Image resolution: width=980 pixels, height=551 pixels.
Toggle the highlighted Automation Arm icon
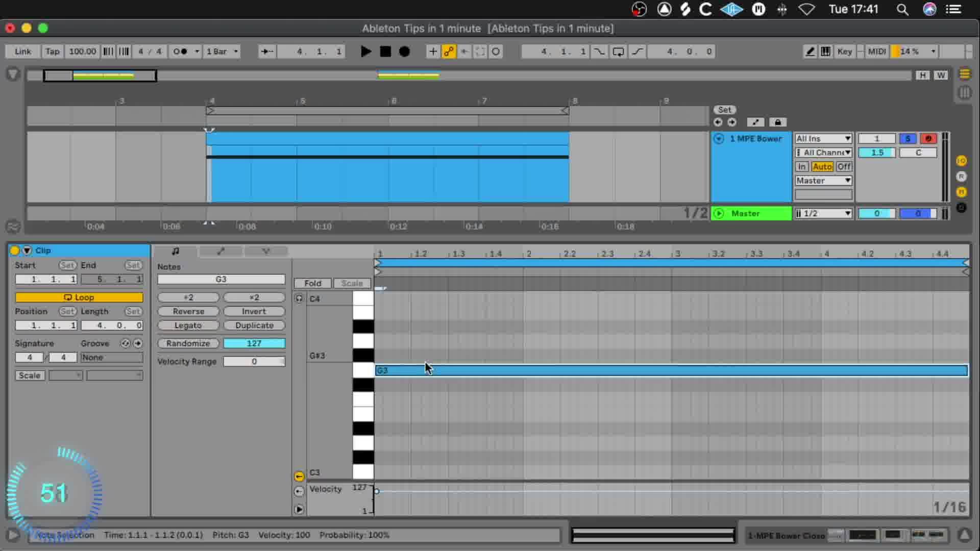point(449,52)
